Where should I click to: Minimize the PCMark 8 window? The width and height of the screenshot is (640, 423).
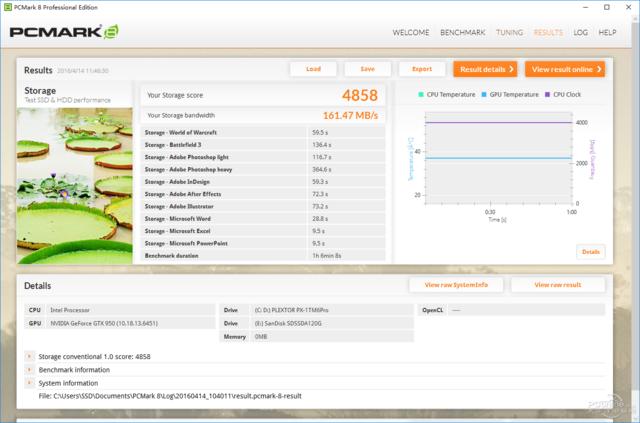[586, 7]
